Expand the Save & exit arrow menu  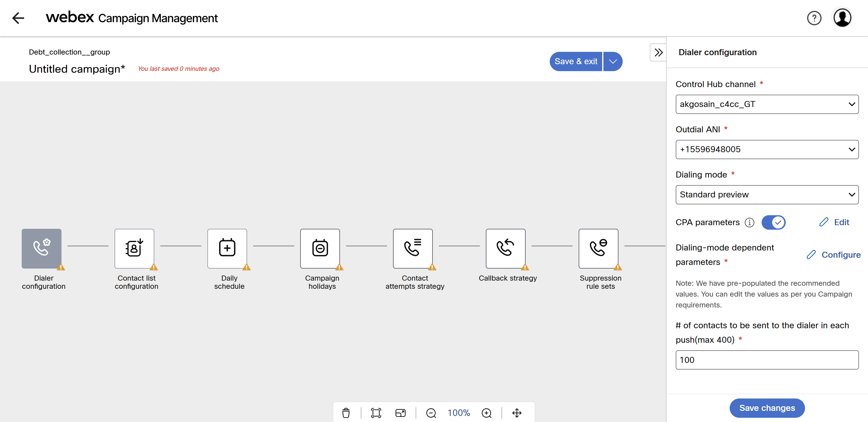point(613,61)
